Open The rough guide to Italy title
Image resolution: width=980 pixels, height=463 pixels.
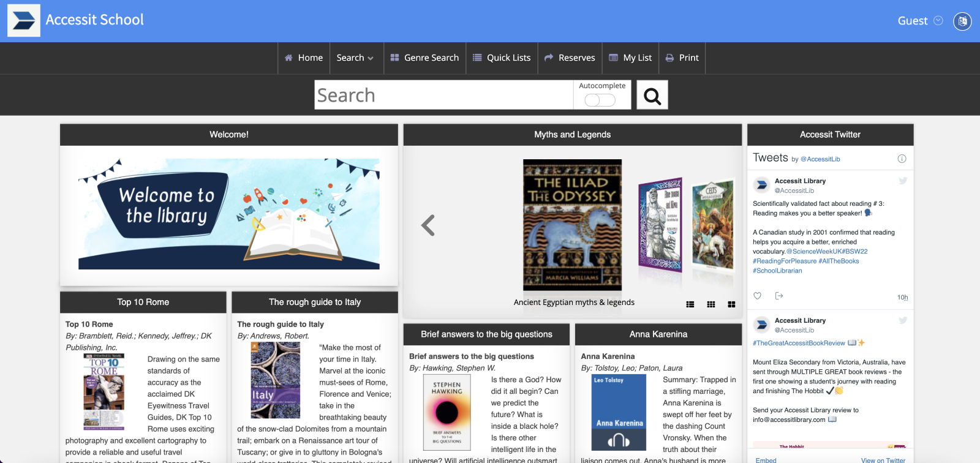coord(281,325)
